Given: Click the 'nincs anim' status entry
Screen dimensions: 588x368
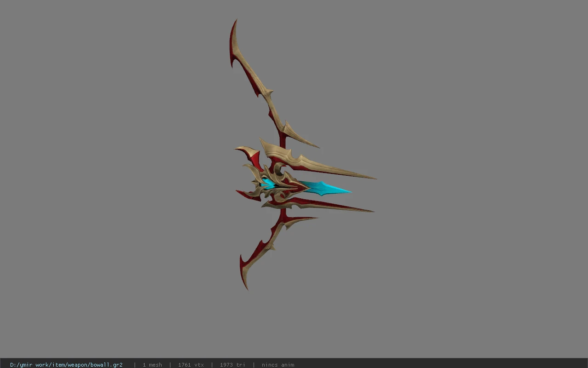Looking at the screenshot, I should click(278, 365).
